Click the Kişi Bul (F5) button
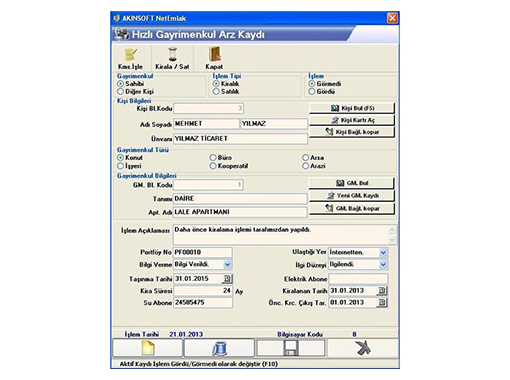This screenshot has height=380, width=510. [352, 108]
